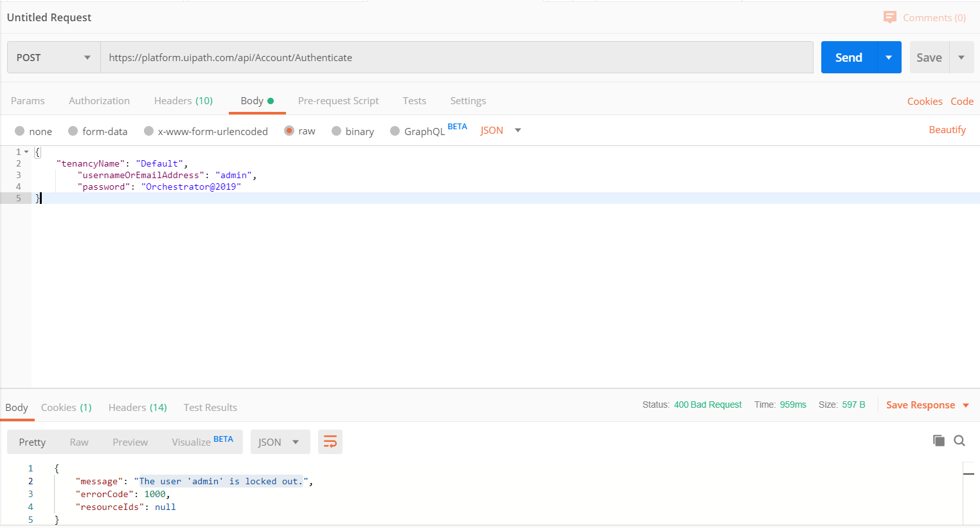Viewport: 980px width, 528px height.
Task: Click the usernameOrEmailAddress line in body
Action: [x=167, y=175]
